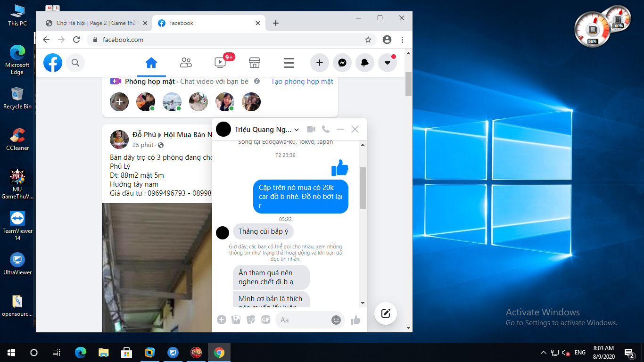Viewport: 644px width, 362px height.
Task: Click Tạo phòng họp mặt link
Action: (302, 82)
